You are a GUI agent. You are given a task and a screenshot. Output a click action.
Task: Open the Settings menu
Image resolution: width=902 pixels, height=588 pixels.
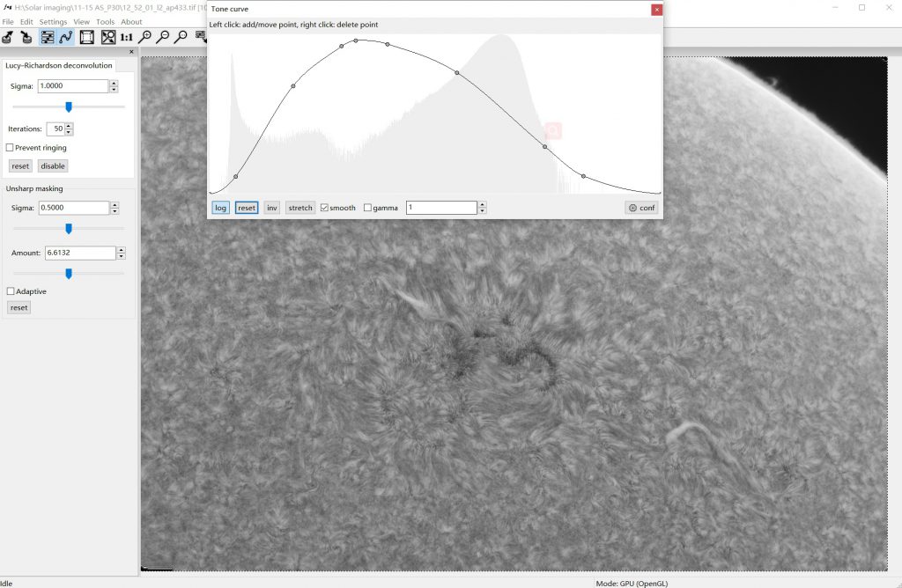(53, 22)
